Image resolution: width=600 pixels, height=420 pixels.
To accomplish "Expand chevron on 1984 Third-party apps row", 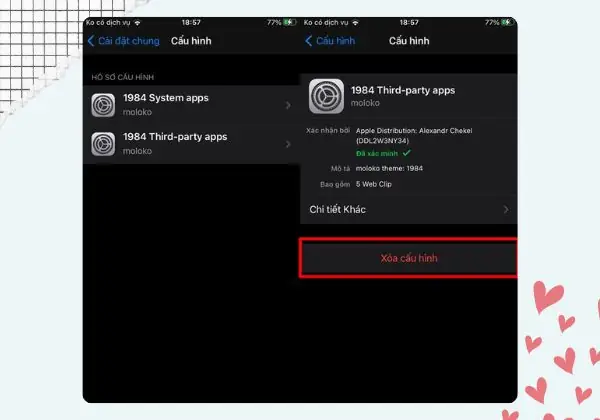I will pyautogui.click(x=288, y=144).
